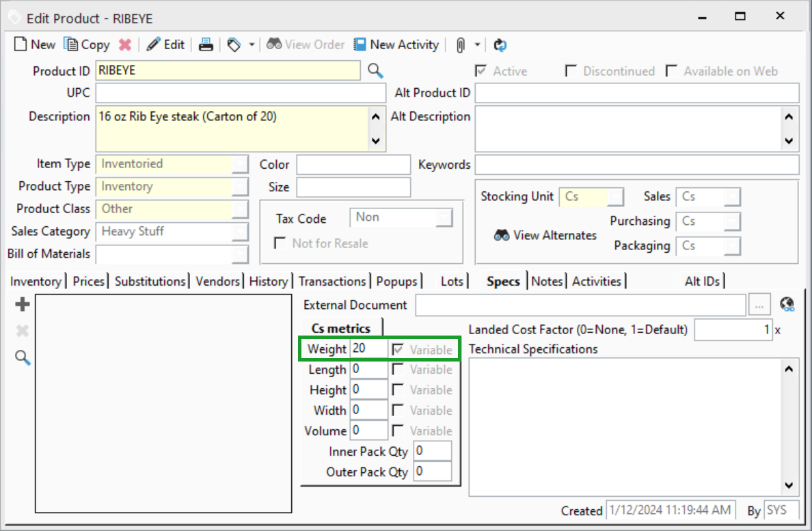The height and width of the screenshot is (531, 812).
Task: Click the paperclip attachment icon
Action: [461, 44]
